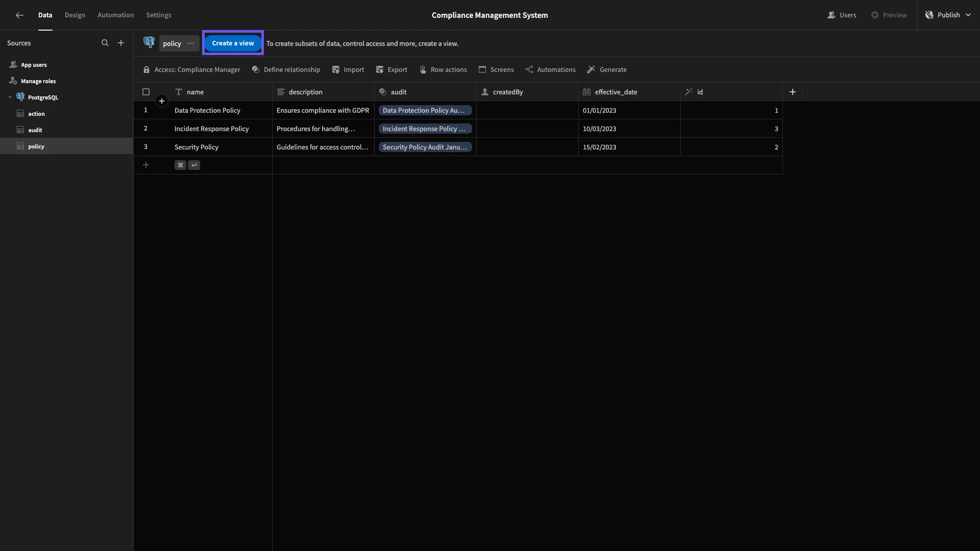This screenshot has height=551, width=980.
Task: Open the Publish dropdown
Action: [948, 15]
